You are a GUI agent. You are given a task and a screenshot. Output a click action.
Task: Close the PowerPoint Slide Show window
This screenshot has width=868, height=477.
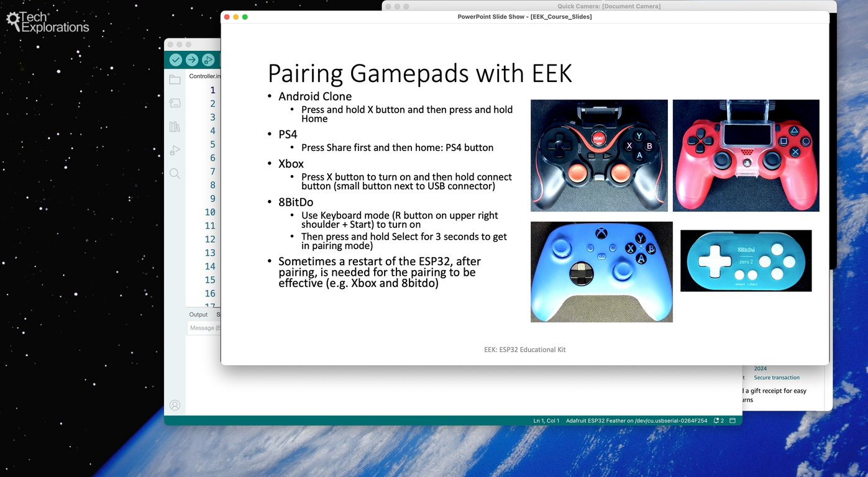(227, 17)
